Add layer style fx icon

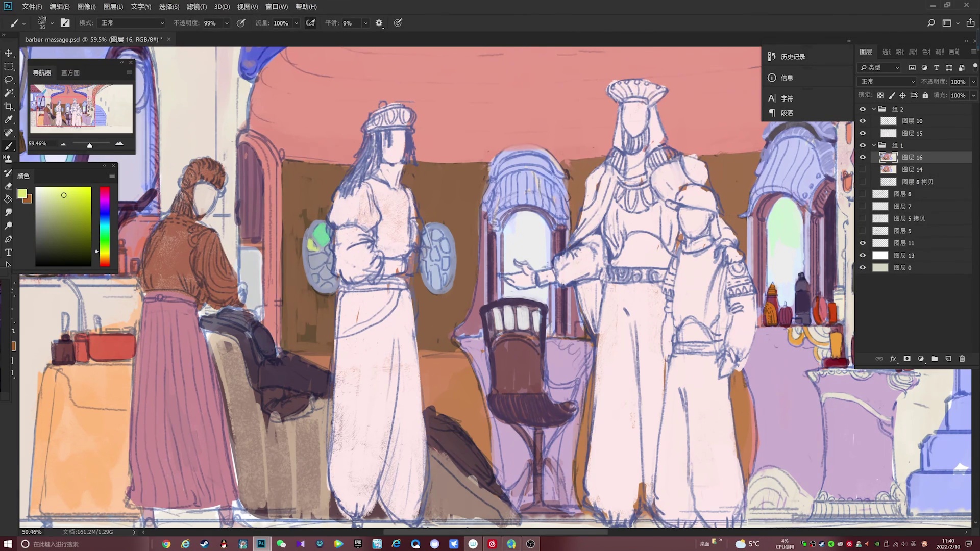coord(893,359)
